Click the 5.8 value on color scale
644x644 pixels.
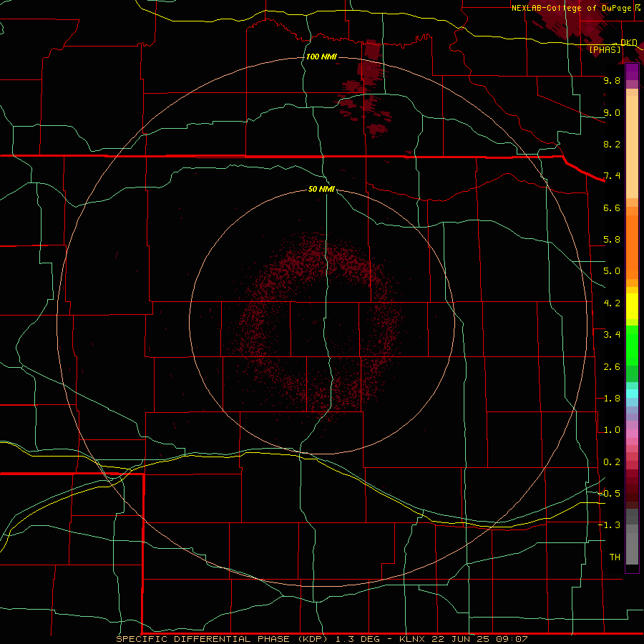(612, 240)
